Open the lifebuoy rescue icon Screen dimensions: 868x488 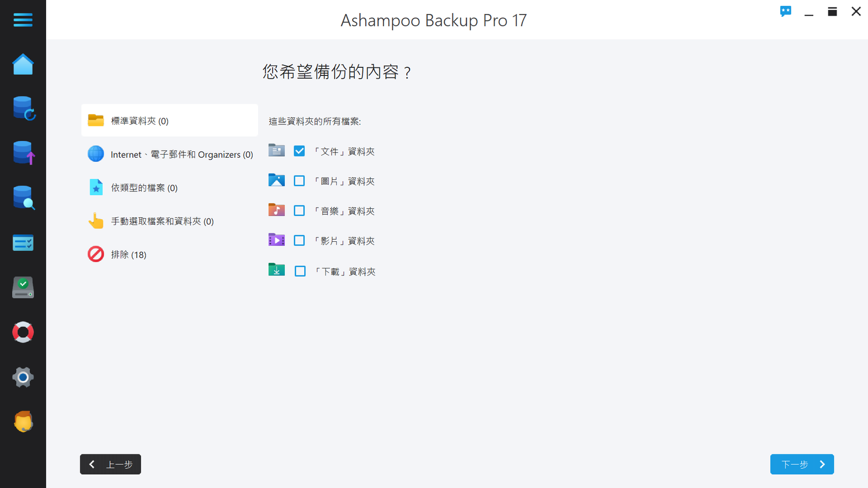click(x=23, y=332)
